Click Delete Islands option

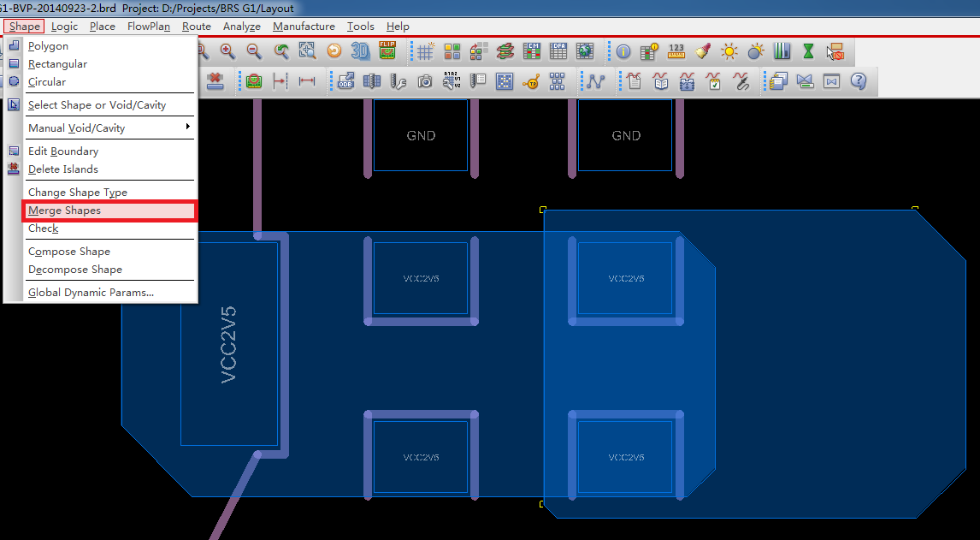[x=63, y=169]
